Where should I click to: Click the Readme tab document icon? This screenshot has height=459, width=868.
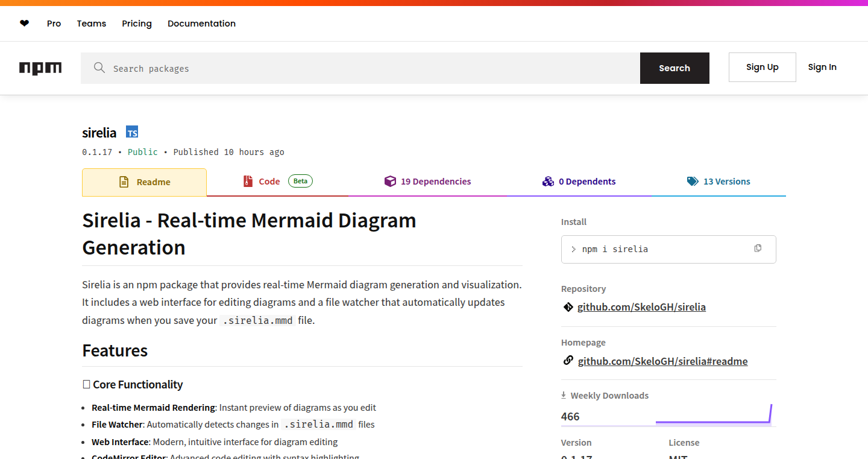tap(124, 182)
